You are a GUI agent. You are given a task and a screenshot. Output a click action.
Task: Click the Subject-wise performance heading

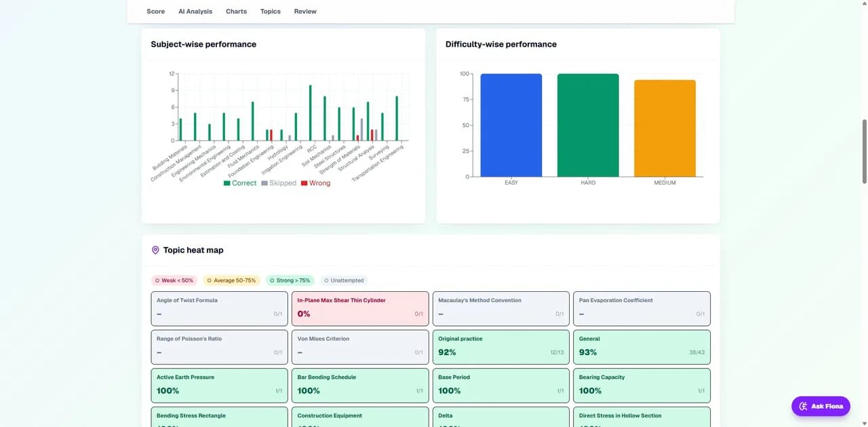(203, 44)
